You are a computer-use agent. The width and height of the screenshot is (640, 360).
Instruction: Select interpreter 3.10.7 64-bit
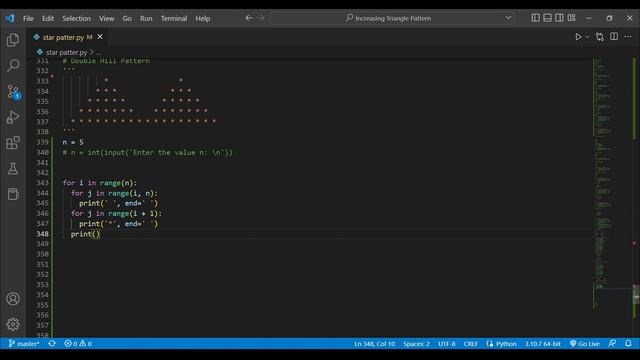click(542, 344)
